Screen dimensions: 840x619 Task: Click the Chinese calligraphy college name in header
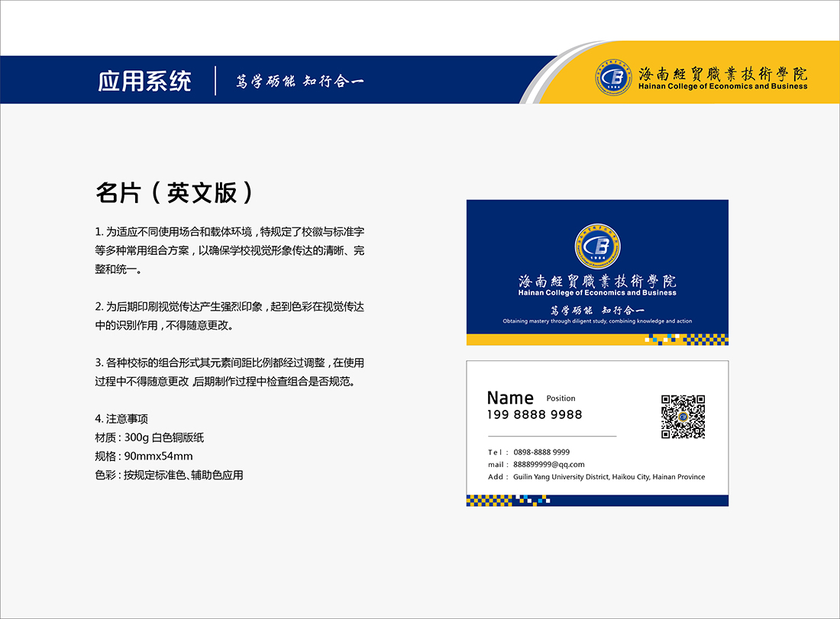click(722, 74)
